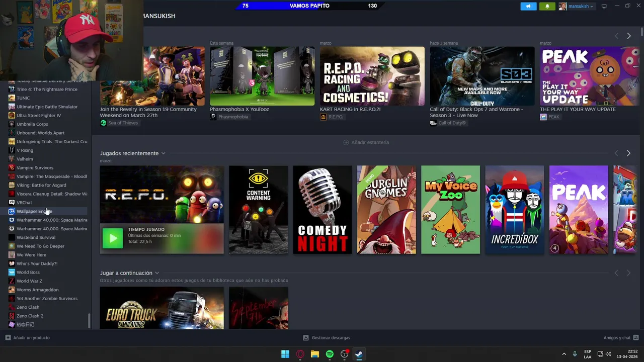Open Call of Duty Season 3 news card
The width and height of the screenshot is (644, 362).
[x=482, y=76]
